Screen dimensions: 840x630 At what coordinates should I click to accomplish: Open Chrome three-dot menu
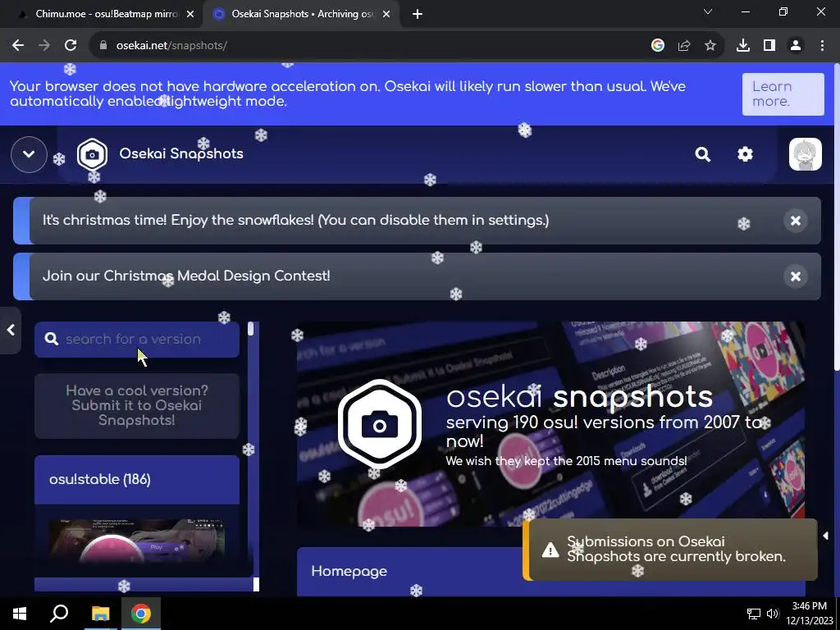(822, 46)
